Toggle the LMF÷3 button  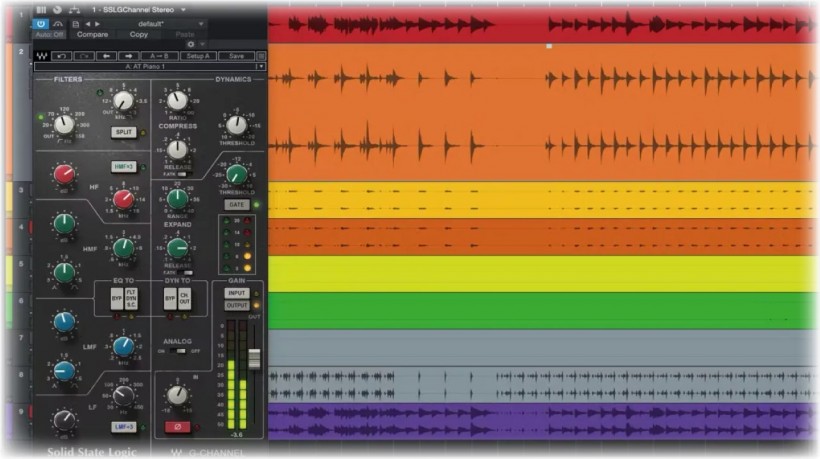pos(124,427)
